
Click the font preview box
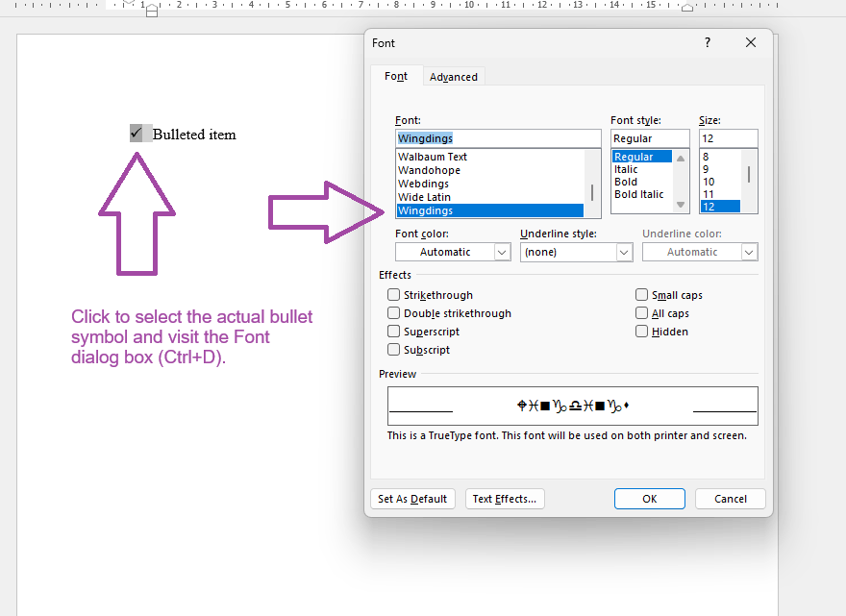572,406
